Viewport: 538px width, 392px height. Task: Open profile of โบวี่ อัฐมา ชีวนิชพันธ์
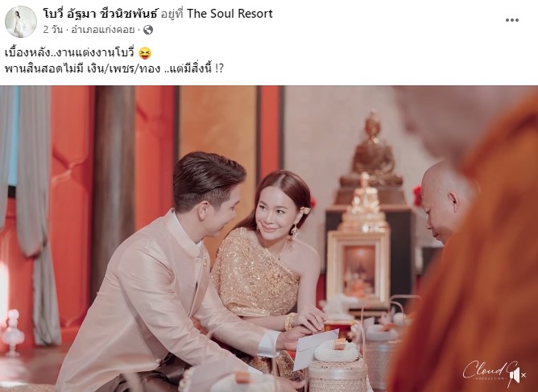point(100,14)
